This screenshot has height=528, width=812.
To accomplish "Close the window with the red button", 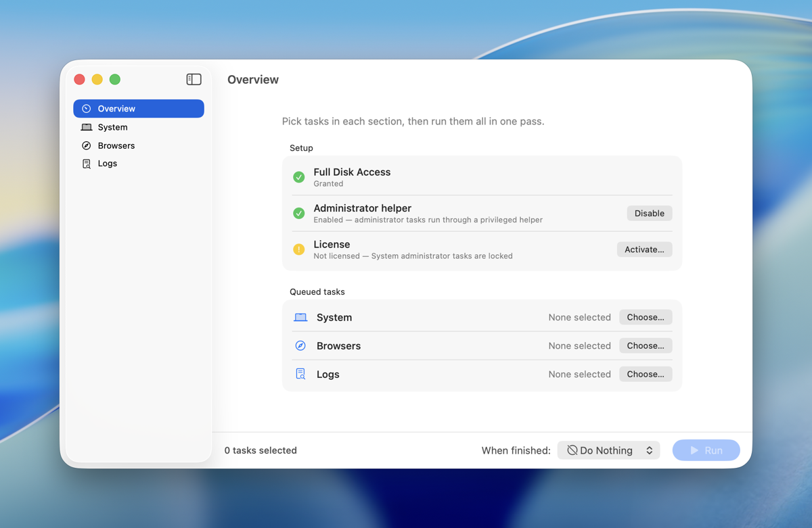I will click(79, 79).
